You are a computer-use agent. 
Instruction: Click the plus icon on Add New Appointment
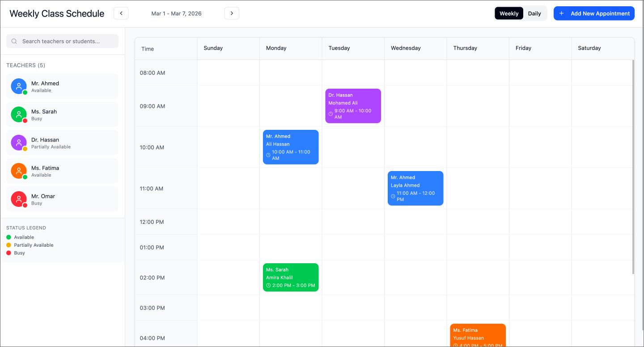[561, 13]
